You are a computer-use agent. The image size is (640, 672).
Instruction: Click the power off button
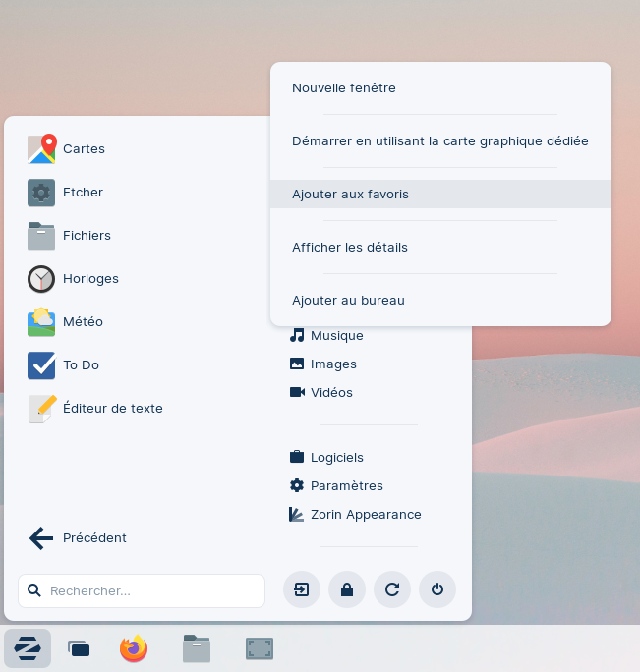[x=437, y=589]
